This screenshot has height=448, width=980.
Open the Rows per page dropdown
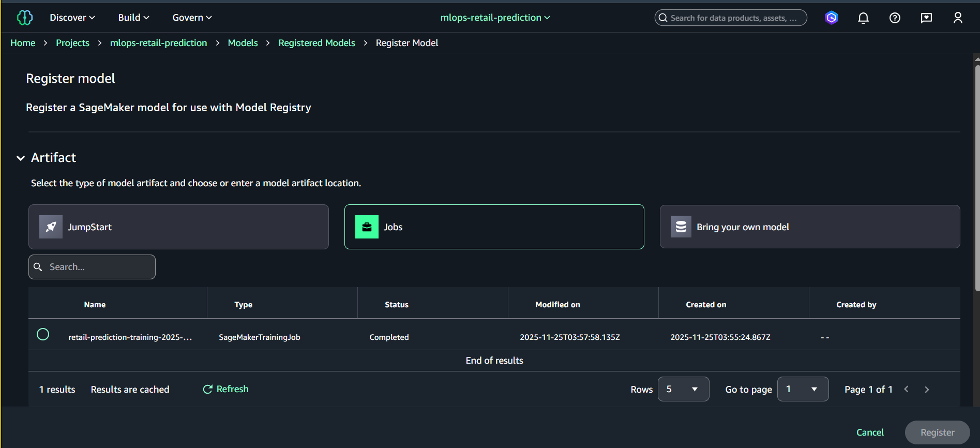tap(683, 389)
